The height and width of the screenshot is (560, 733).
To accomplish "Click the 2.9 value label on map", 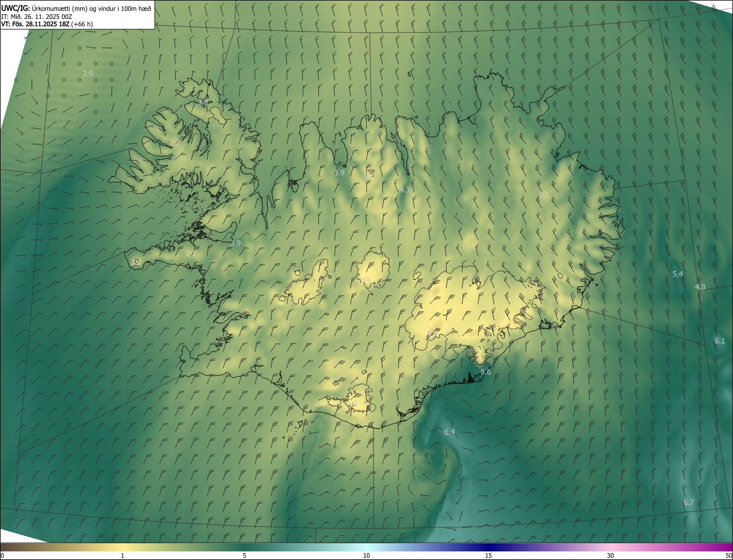I will (x=88, y=74).
